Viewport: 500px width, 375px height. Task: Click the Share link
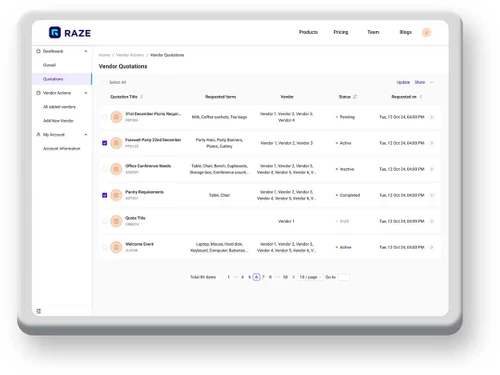[x=420, y=82]
